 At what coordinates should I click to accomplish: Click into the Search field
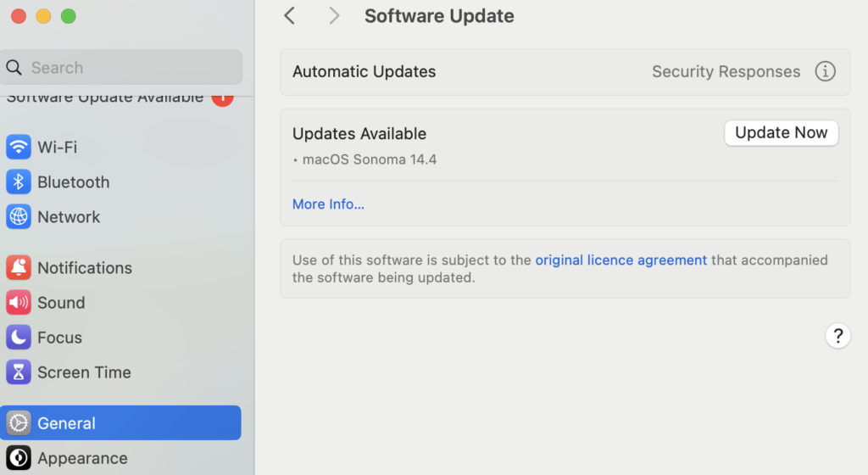click(127, 68)
